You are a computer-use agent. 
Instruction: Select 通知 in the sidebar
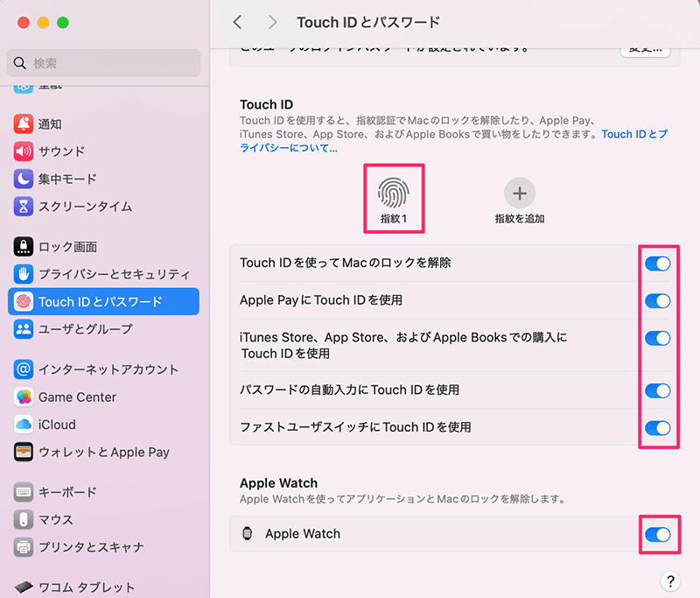click(x=50, y=124)
